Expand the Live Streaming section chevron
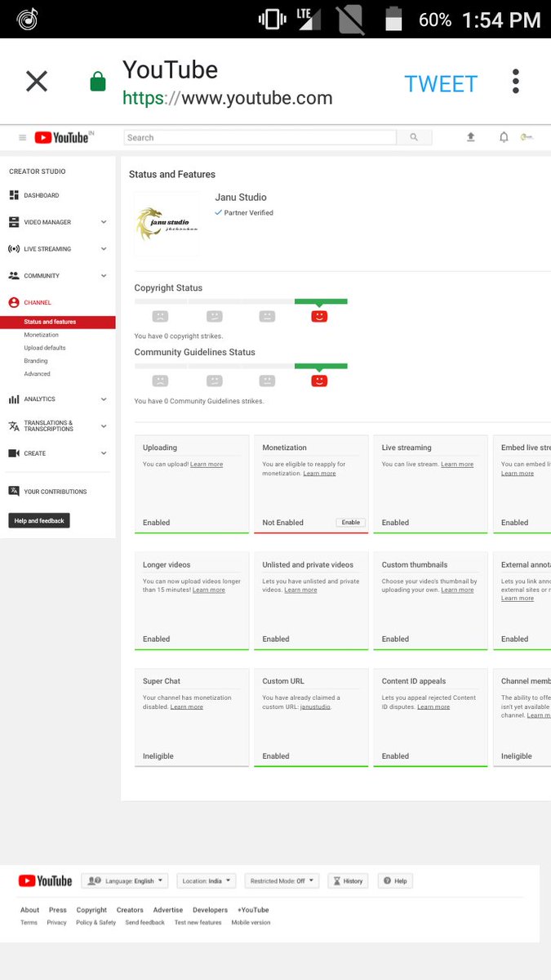This screenshot has height=980, width=551. (x=104, y=249)
